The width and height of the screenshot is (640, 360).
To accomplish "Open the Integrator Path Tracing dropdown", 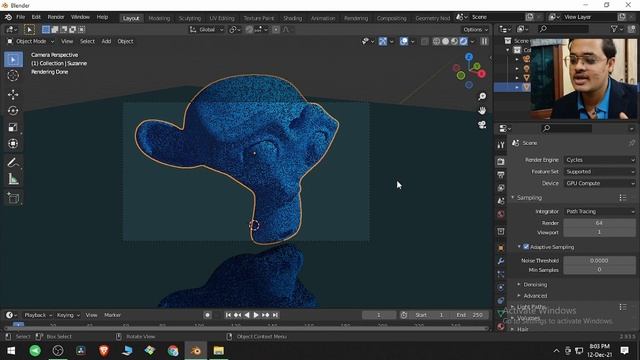I will coord(599,211).
